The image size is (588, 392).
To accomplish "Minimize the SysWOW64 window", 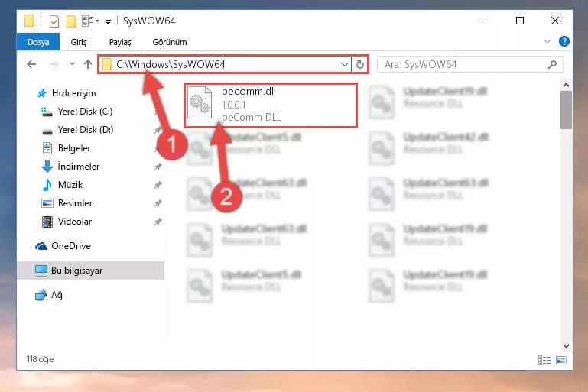I will [x=486, y=21].
